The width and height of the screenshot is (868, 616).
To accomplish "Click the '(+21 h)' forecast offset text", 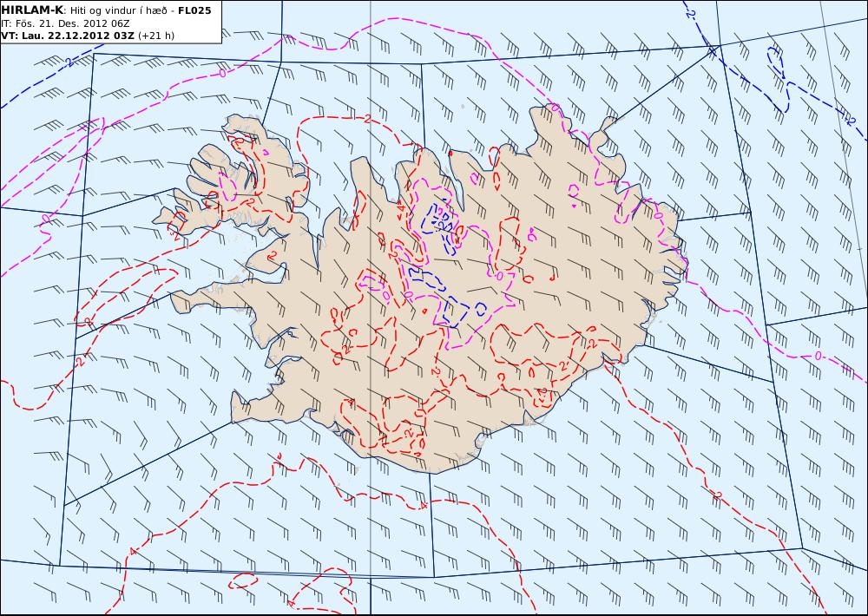I will coord(156,36).
